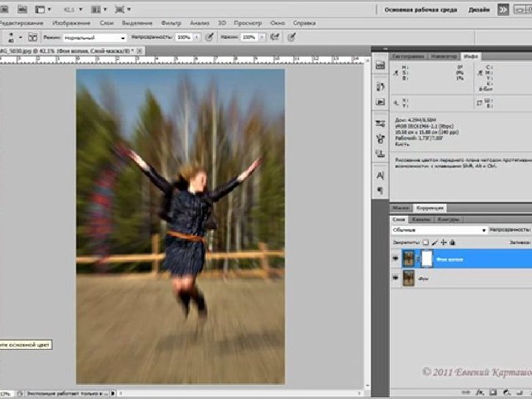Expand more workspaces double-arrow button
The width and height of the screenshot is (532, 399).
click(x=503, y=9)
